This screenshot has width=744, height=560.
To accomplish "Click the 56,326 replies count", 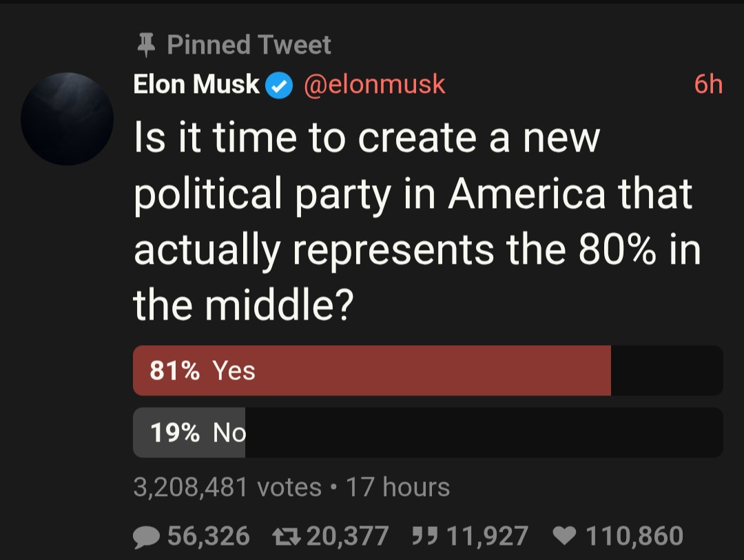I will tap(209, 537).
